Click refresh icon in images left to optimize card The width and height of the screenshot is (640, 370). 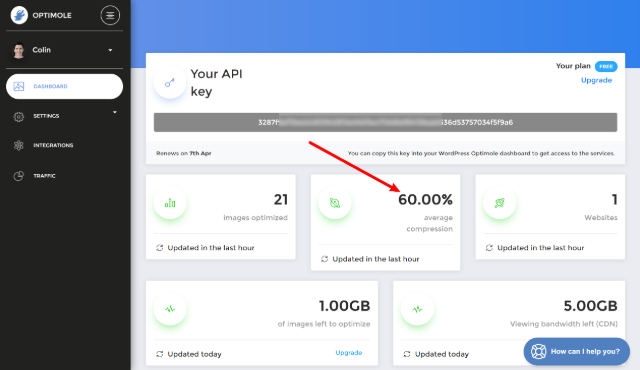[160, 354]
